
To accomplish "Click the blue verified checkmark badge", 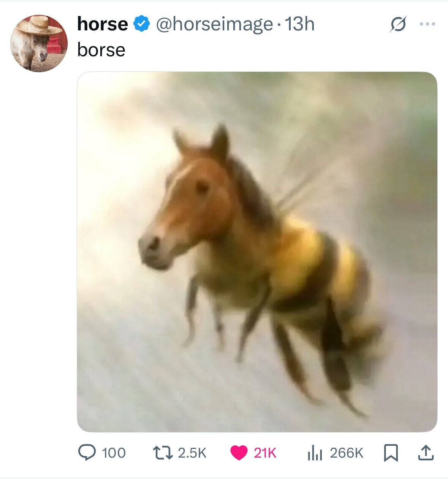I will [141, 24].
